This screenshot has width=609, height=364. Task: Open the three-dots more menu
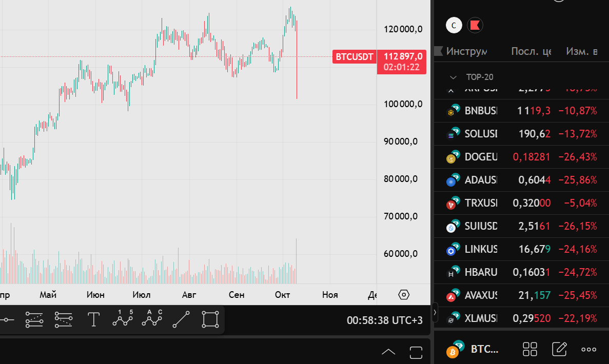click(588, 349)
